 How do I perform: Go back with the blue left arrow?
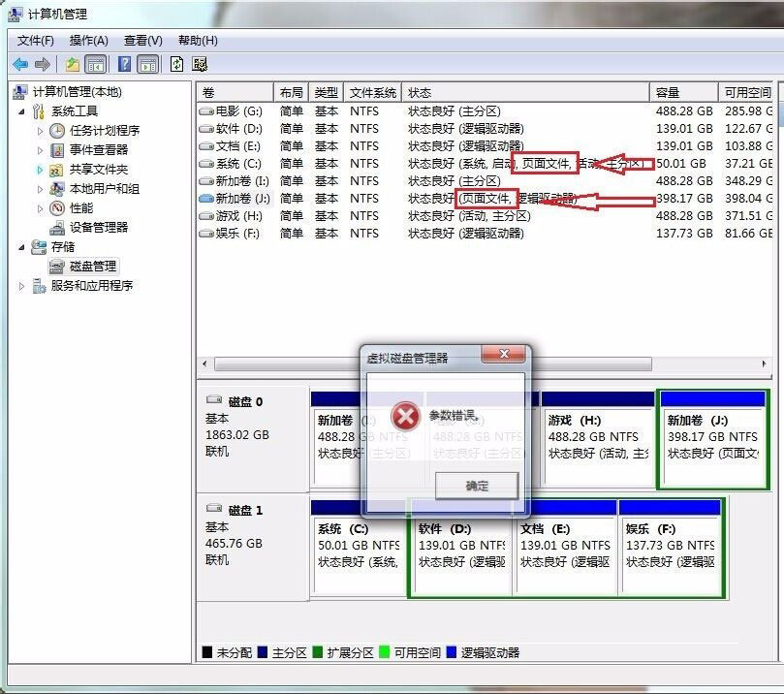(20, 64)
